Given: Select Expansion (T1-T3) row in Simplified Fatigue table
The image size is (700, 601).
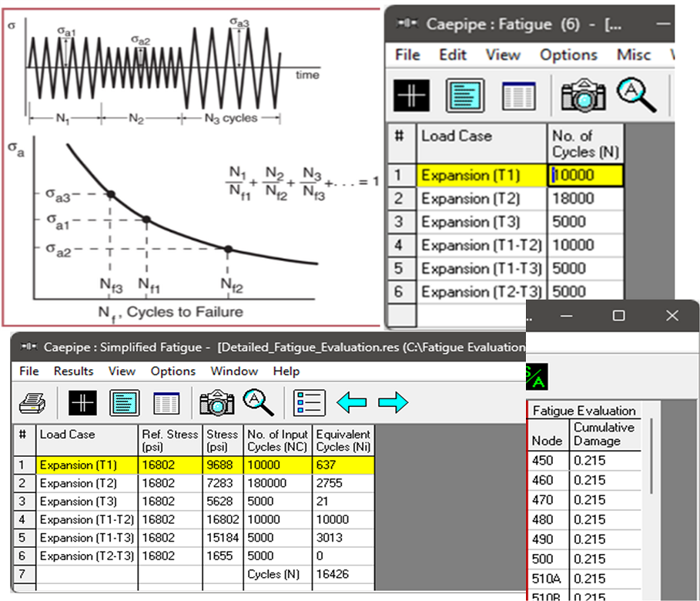Looking at the screenshot, I should (87, 538).
